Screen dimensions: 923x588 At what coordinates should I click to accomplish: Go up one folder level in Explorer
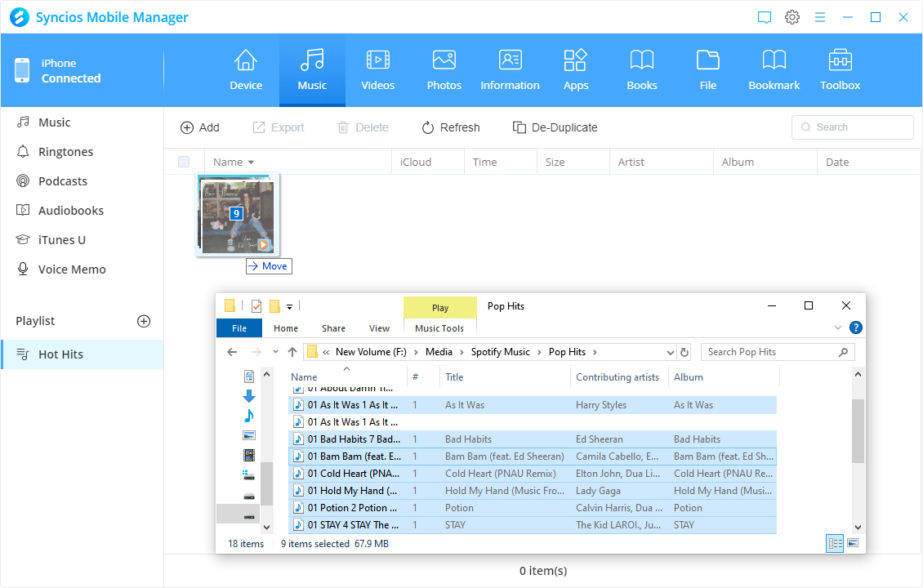pos(292,352)
